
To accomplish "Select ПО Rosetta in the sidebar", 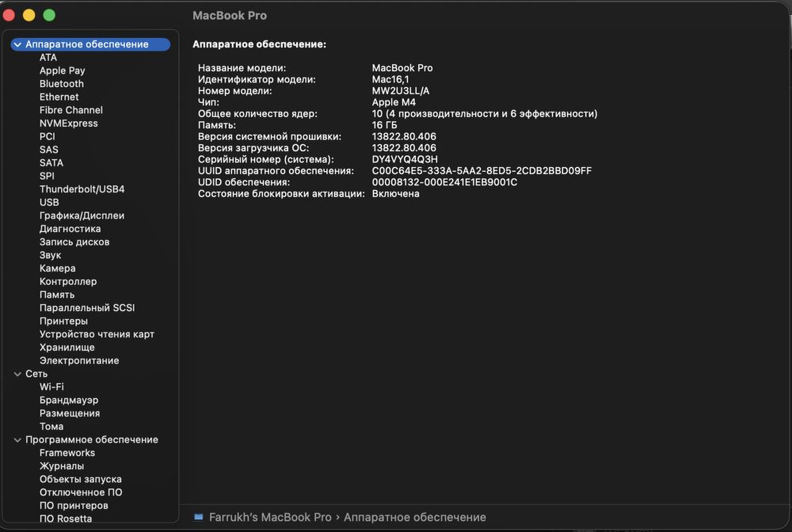I will point(66,519).
